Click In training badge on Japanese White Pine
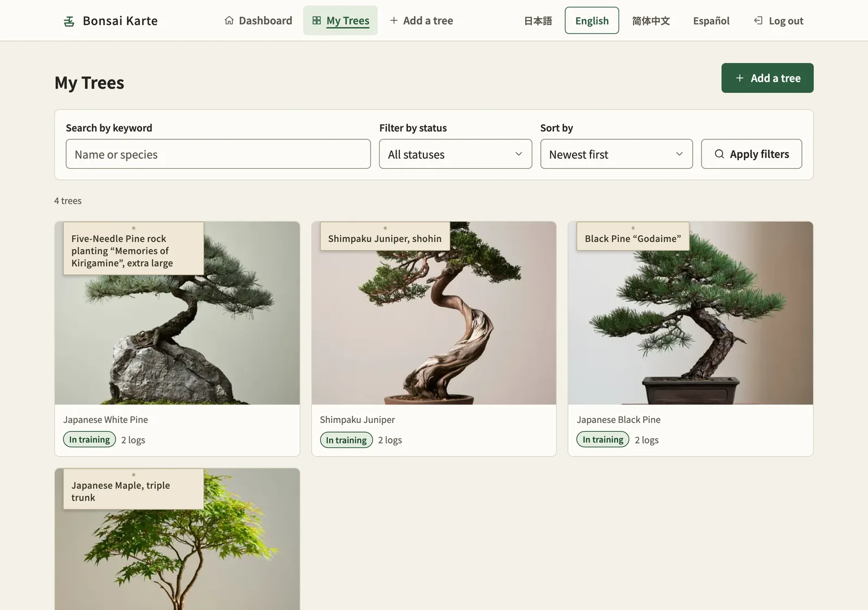This screenshot has height=610, width=868. [x=90, y=440]
